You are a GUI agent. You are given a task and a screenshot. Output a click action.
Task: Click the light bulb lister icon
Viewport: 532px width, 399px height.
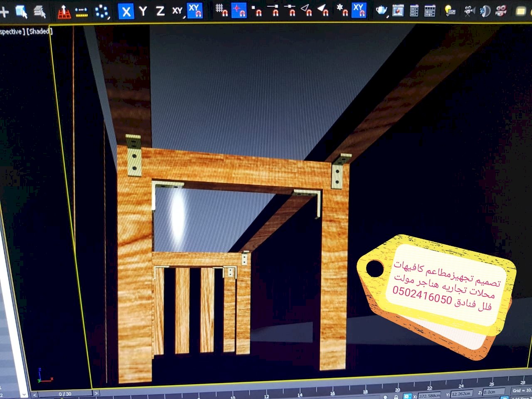[450, 11]
